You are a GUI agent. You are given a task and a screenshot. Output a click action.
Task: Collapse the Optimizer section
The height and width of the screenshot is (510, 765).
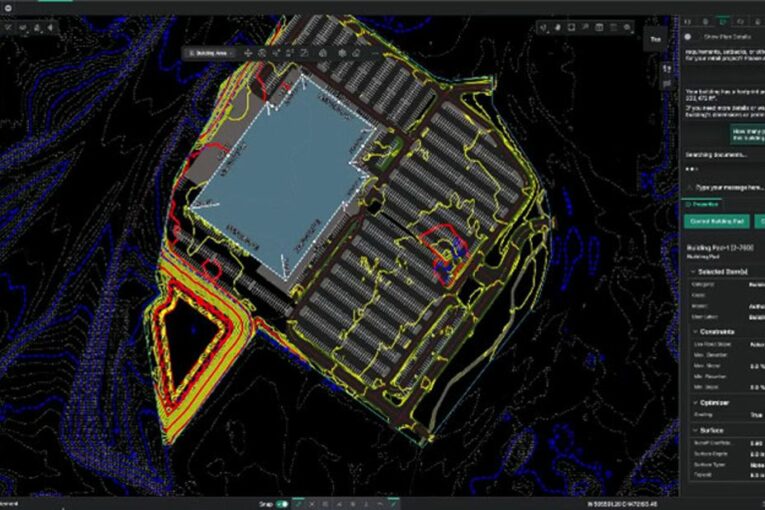click(695, 403)
